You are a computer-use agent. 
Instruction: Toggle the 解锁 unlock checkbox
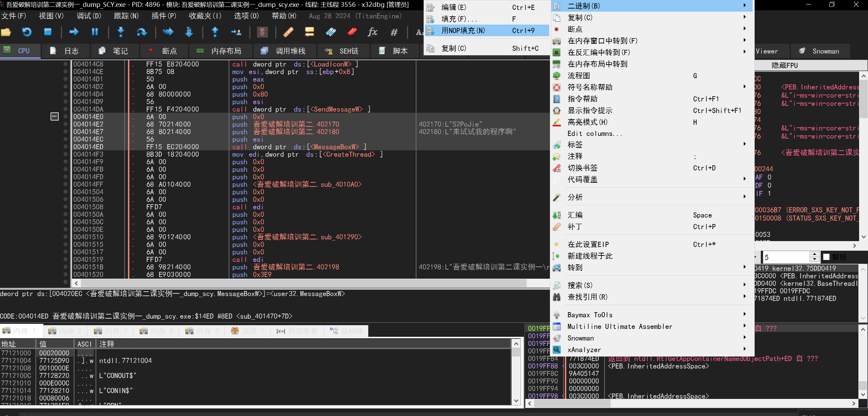(826, 257)
